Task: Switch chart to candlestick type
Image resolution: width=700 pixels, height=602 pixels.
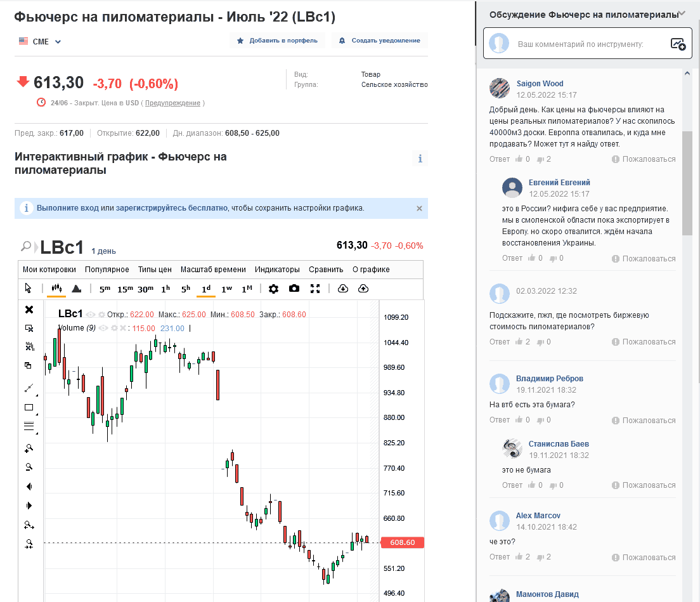Action: (56, 289)
